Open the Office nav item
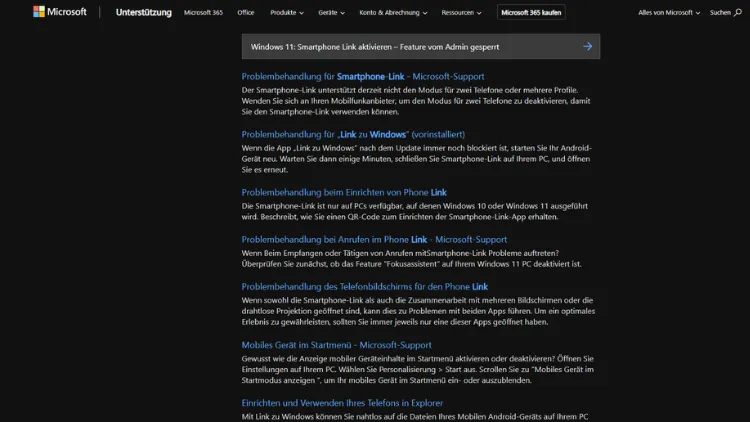 click(x=246, y=12)
